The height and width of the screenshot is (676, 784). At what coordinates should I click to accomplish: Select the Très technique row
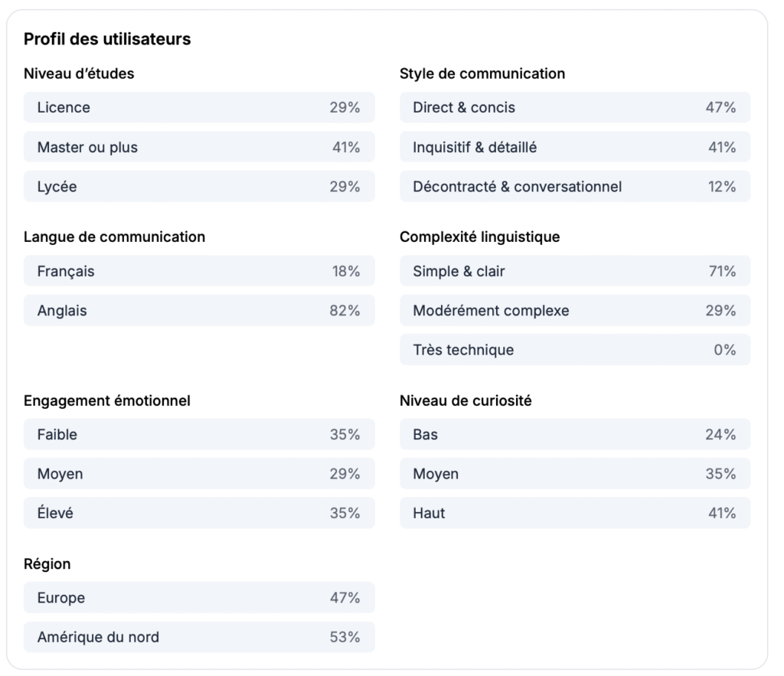pos(574,350)
